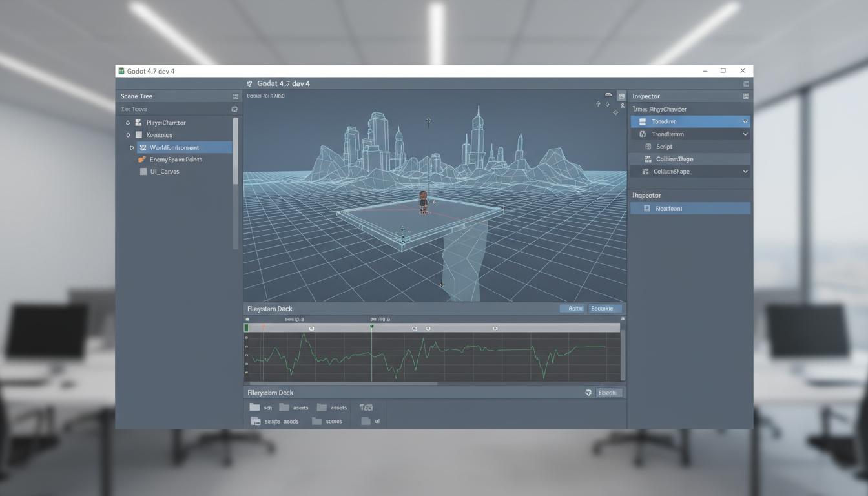Click the EnemySpawnPoints node icon
This screenshot has width=868, height=496.
141,160
